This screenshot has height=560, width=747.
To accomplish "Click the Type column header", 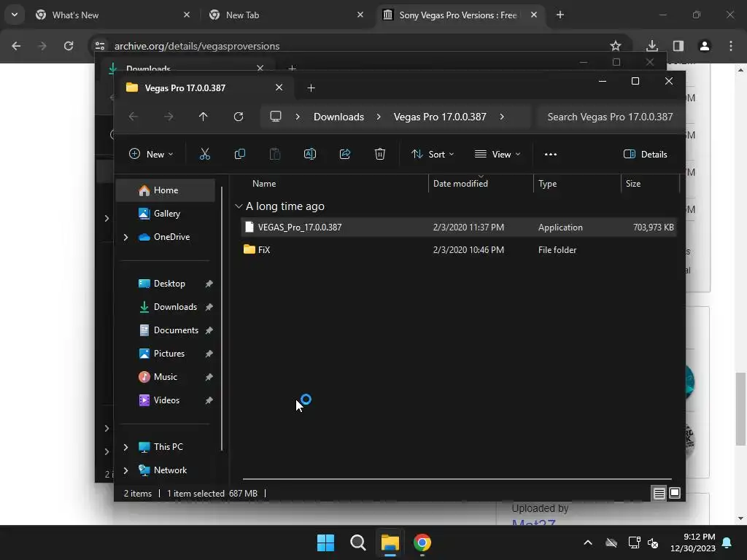I will coord(547,183).
